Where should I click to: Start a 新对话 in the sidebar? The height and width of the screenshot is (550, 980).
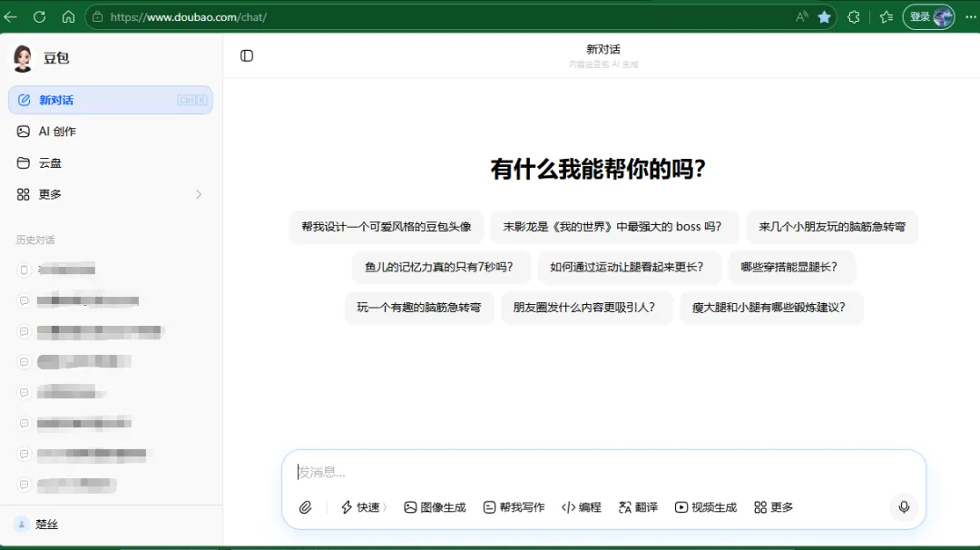[x=111, y=100]
